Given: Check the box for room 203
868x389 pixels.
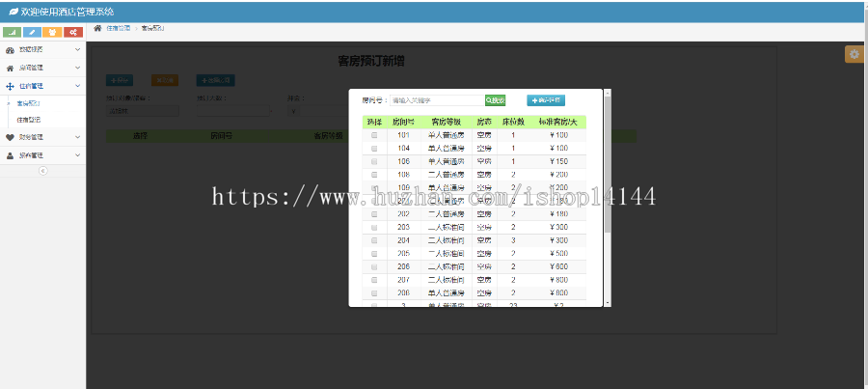Looking at the screenshot, I should pos(374,227).
